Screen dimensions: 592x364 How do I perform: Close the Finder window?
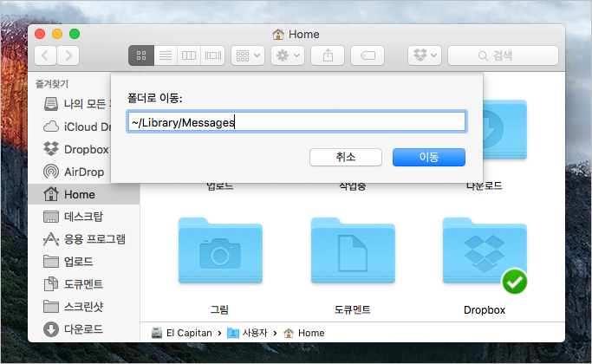pos(40,34)
